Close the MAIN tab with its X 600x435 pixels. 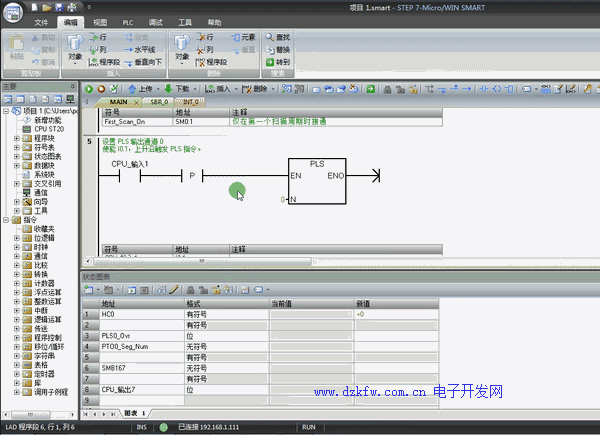coord(136,102)
